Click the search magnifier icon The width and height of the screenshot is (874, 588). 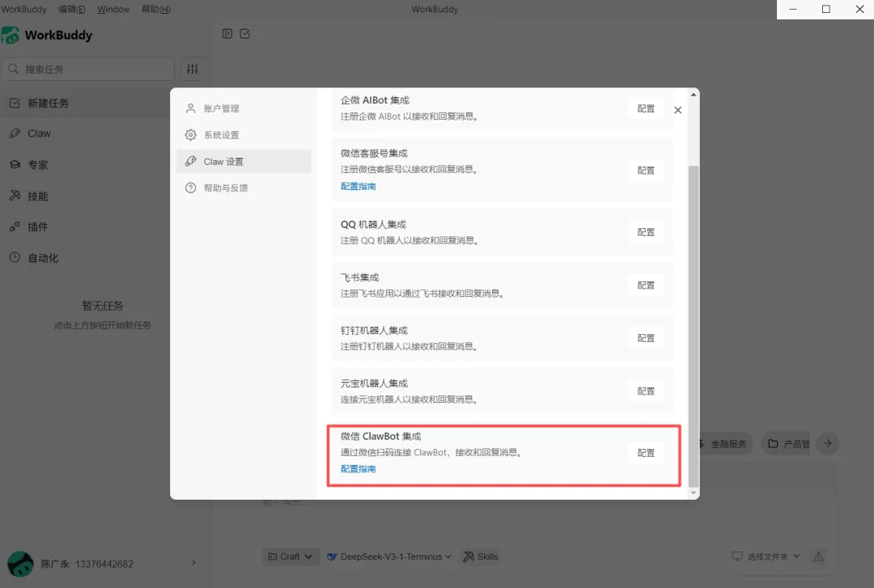click(x=14, y=69)
